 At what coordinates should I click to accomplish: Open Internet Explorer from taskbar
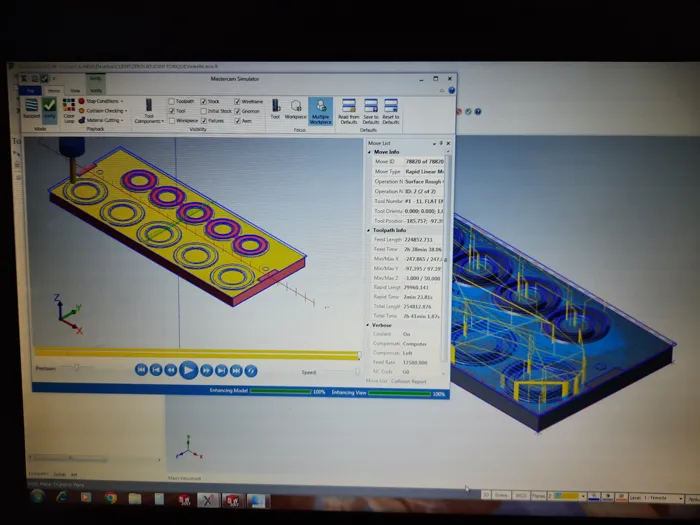click(x=62, y=496)
